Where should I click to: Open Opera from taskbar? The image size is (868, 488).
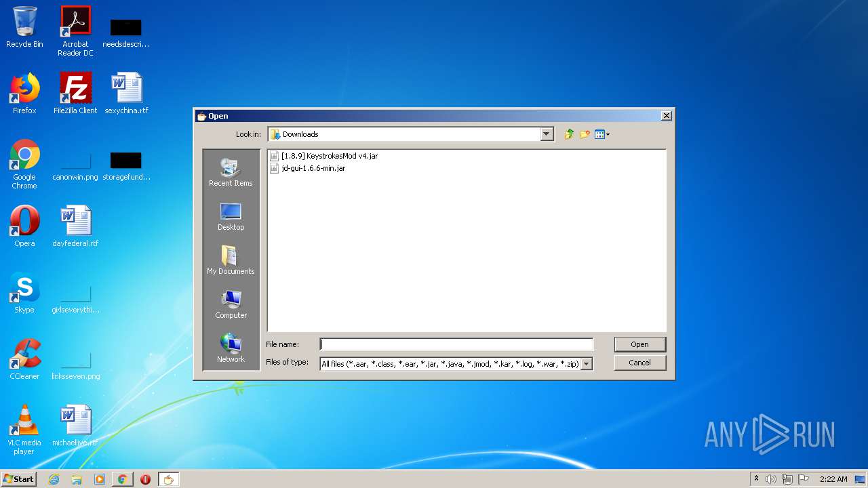pyautogui.click(x=145, y=479)
